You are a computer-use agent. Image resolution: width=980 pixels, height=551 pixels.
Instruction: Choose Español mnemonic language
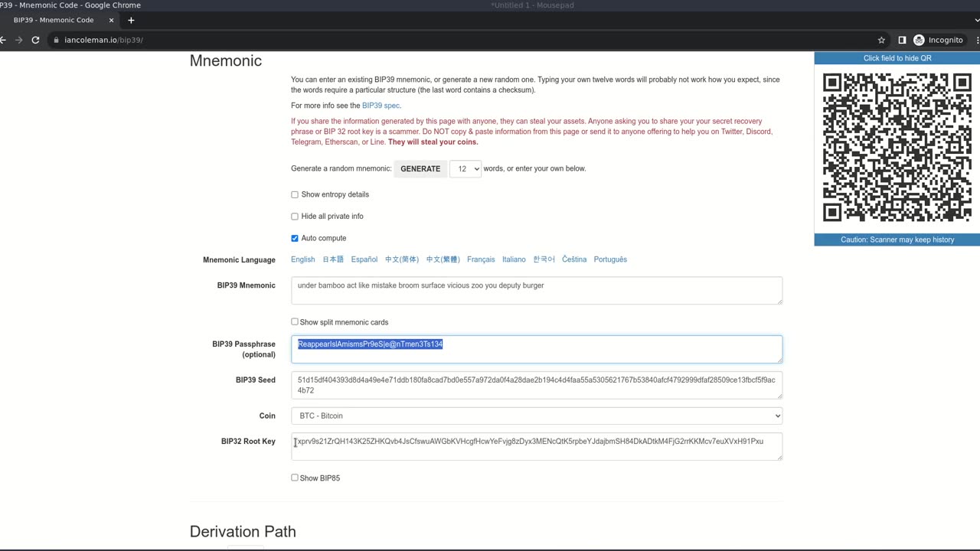click(x=364, y=259)
